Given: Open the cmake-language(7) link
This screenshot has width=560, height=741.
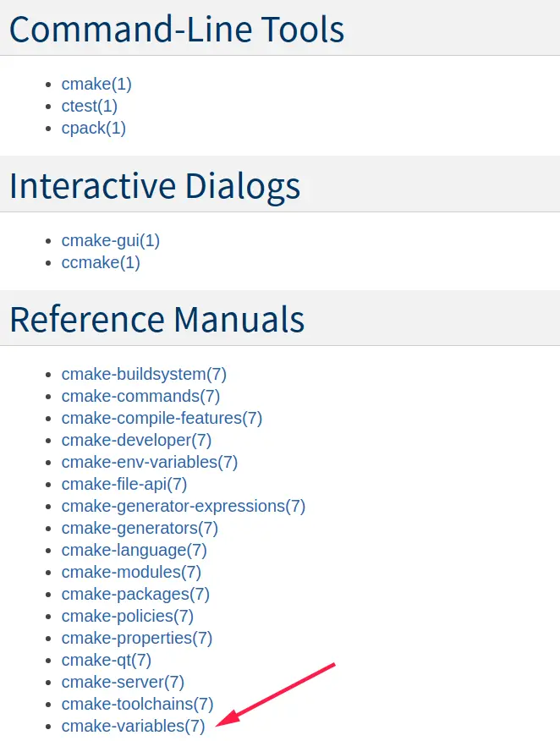Looking at the screenshot, I should pyautogui.click(x=134, y=550).
